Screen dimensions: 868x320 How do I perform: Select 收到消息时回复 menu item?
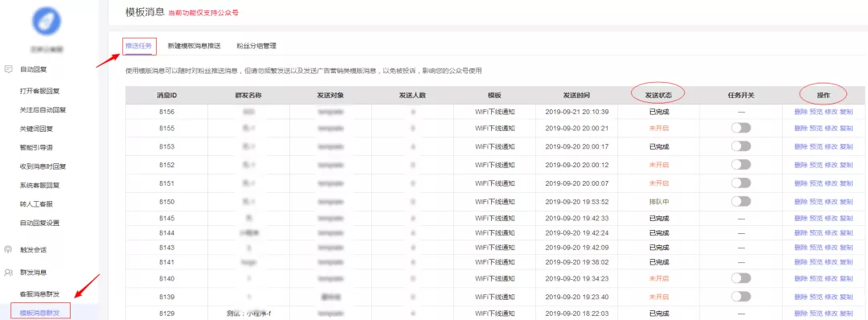43,166
